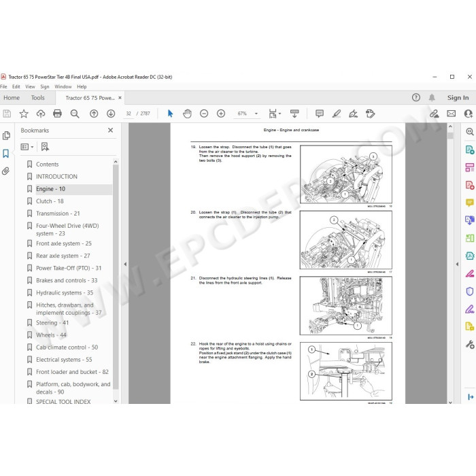Open the Edit menu
The height and width of the screenshot is (476, 476).
pyautogui.click(x=16, y=87)
